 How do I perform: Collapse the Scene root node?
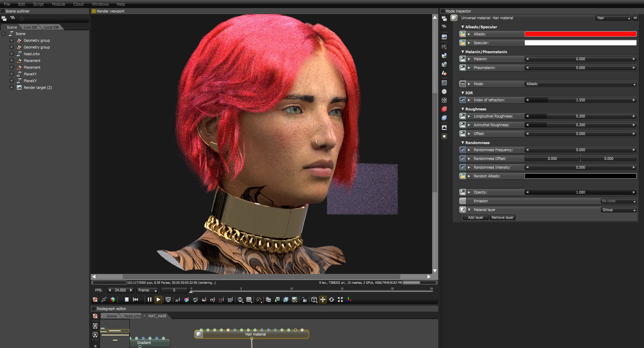3,34
